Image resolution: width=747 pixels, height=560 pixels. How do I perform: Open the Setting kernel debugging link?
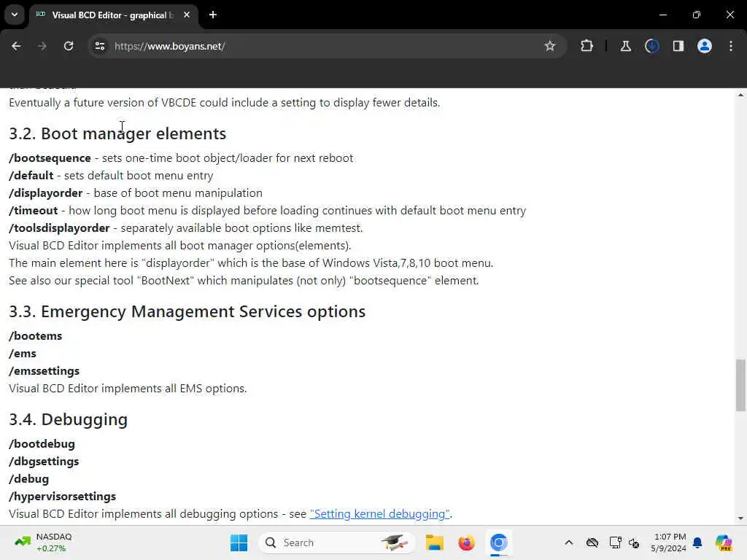[x=379, y=514]
